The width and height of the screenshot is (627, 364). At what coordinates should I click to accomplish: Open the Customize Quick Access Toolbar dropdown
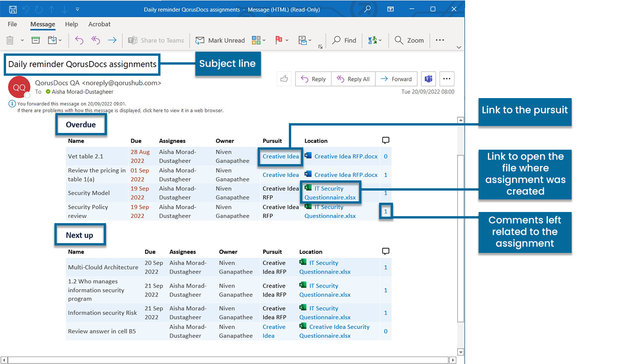tap(77, 9)
